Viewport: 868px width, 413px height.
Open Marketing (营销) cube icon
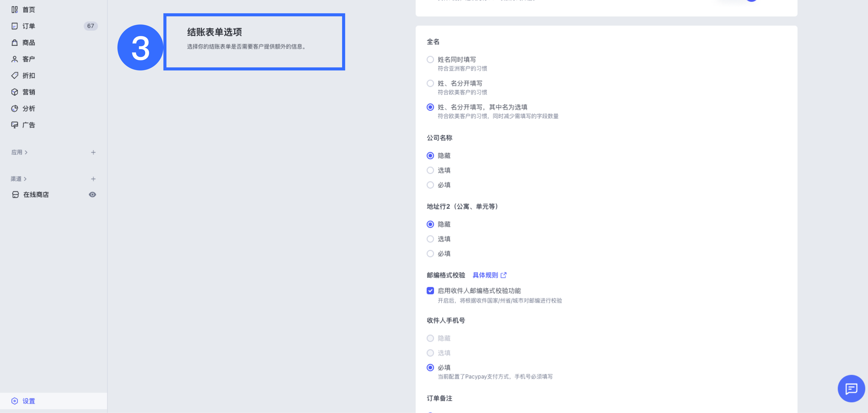pos(15,92)
